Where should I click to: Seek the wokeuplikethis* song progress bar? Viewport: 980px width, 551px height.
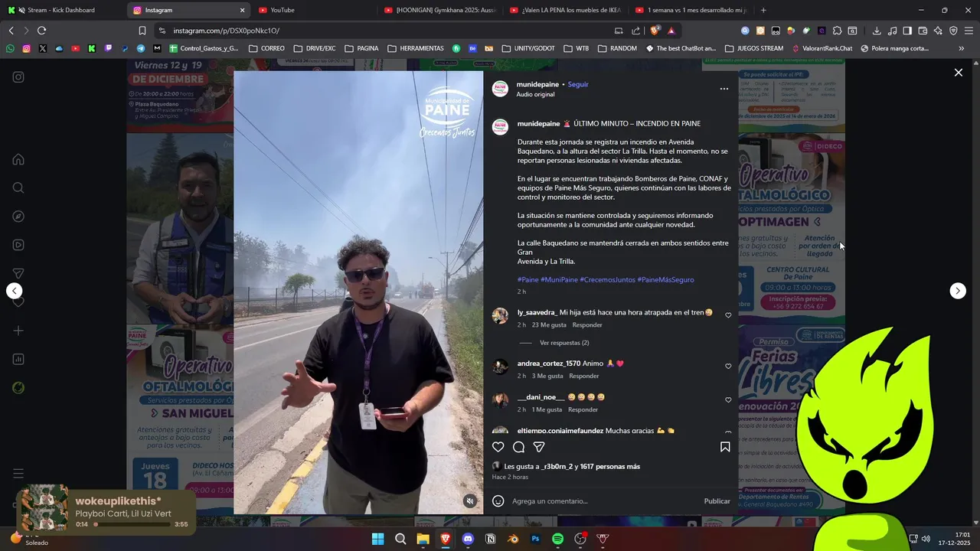click(132, 524)
